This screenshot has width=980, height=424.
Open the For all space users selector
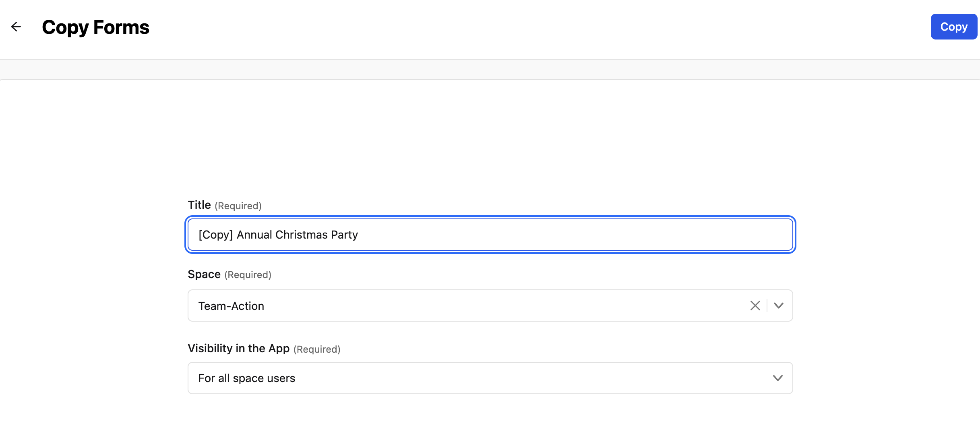pyautogui.click(x=490, y=378)
